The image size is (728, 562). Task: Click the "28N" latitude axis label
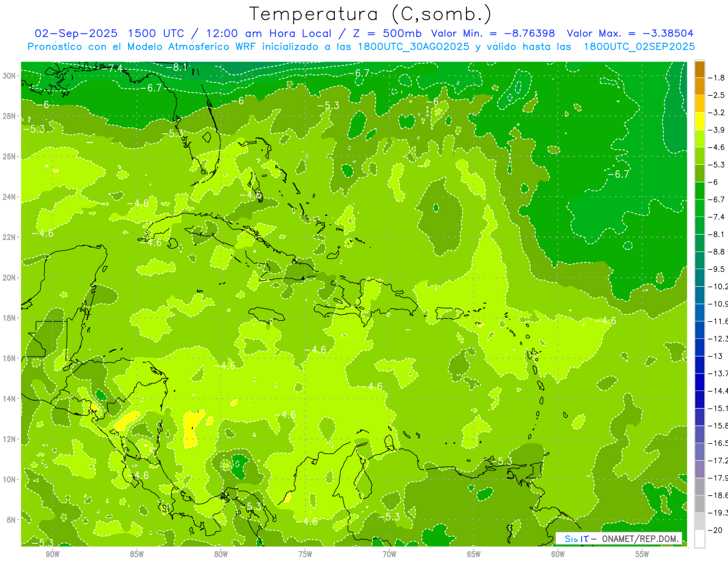[10, 116]
